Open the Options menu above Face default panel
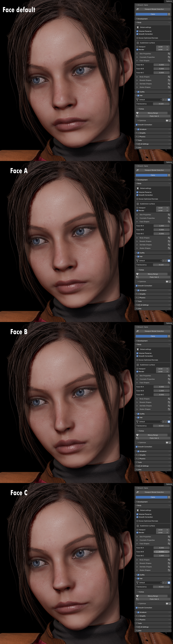173x644 pixels. click(x=169, y=1)
